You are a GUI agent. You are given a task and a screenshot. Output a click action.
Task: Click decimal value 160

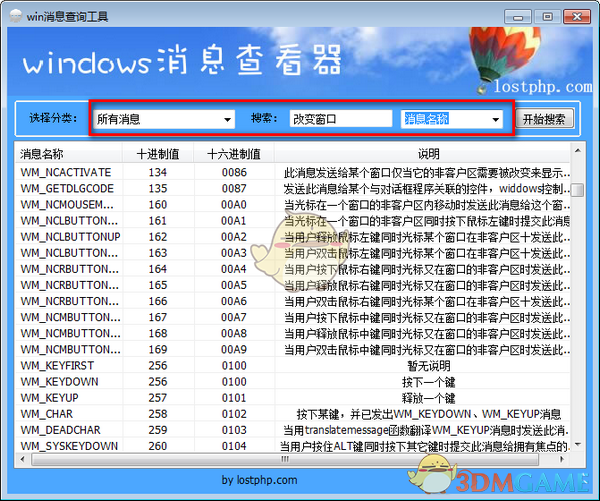158,204
